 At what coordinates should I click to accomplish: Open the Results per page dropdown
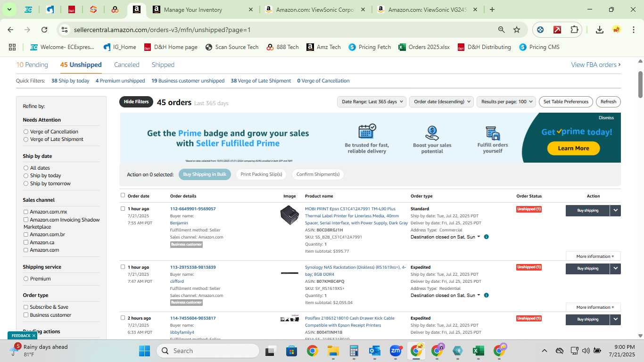coord(507,102)
